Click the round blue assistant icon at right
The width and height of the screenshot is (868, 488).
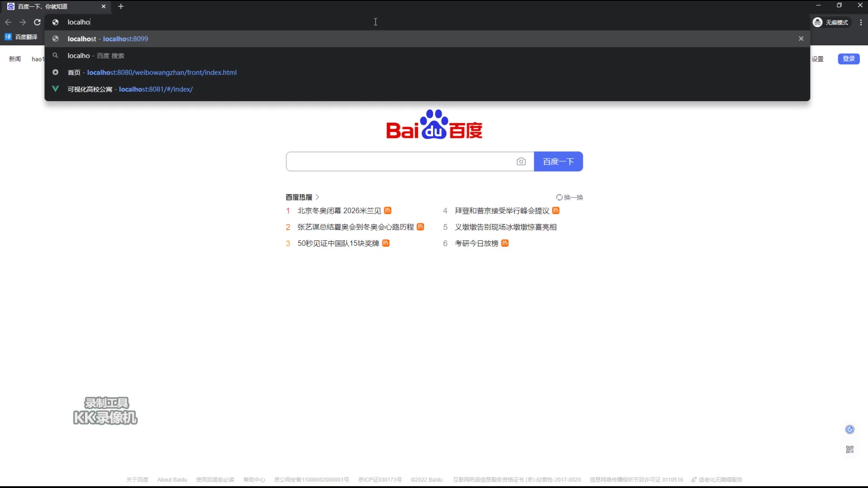pyautogui.click(x=850, y=429)
